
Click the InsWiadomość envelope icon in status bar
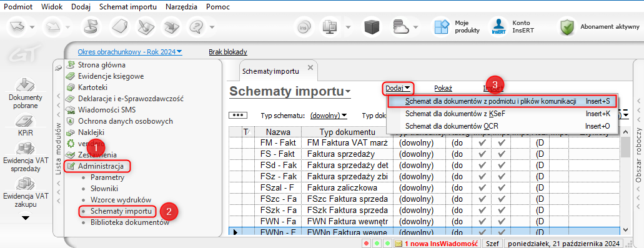pyautogui.click(x=398, y=244)
